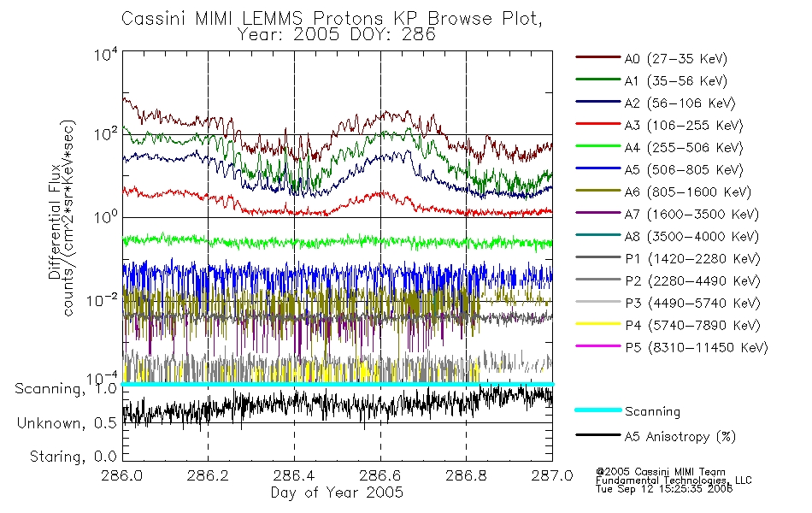Click the P2 (2280-4490 KeV) legend label
The height and width of the screenshot is (513, 812).
(x=693, y=280)
